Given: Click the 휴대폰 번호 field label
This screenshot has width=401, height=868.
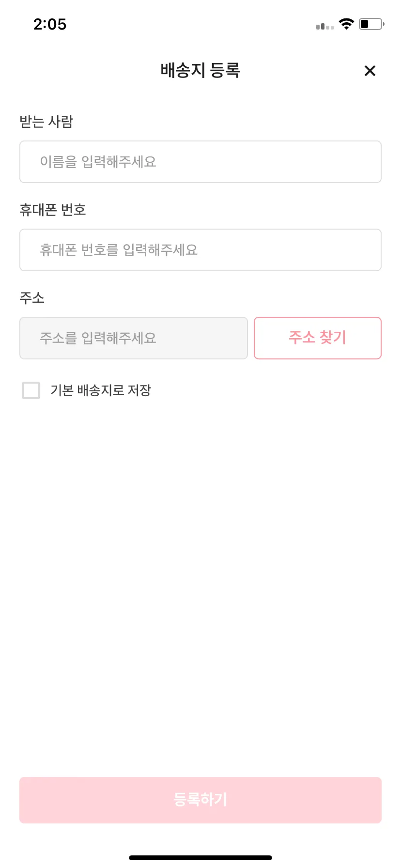Looking at the screenshot, I should [x=53, y=210].
